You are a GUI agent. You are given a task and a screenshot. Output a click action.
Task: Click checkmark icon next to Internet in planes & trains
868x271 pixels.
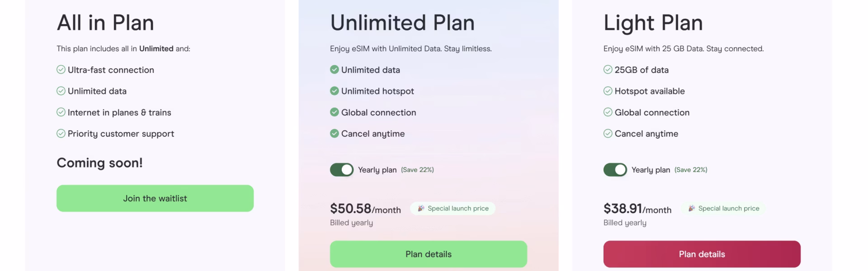[x=61, y=112]
